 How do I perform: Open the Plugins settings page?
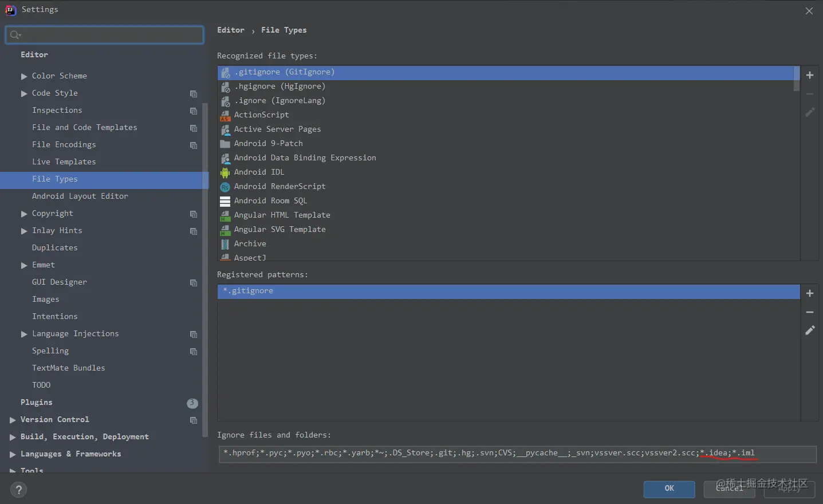pos(37,402)
